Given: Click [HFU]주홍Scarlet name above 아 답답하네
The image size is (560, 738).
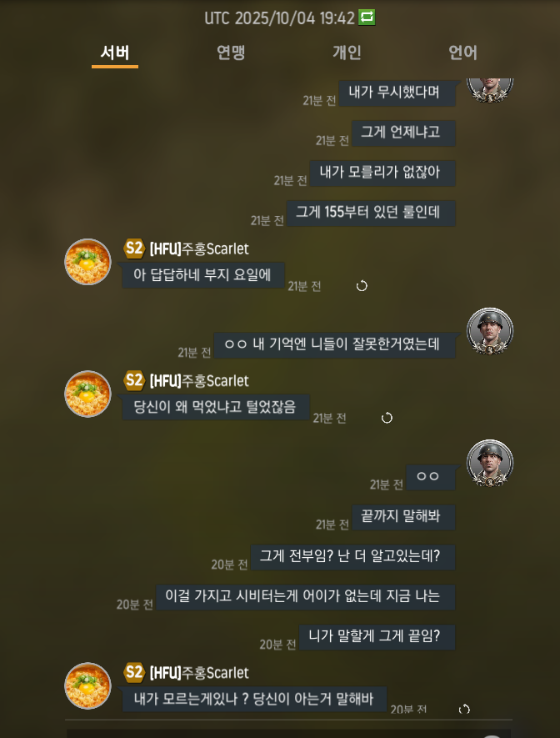Looking at the screenshot, I should tap(199, 249).
